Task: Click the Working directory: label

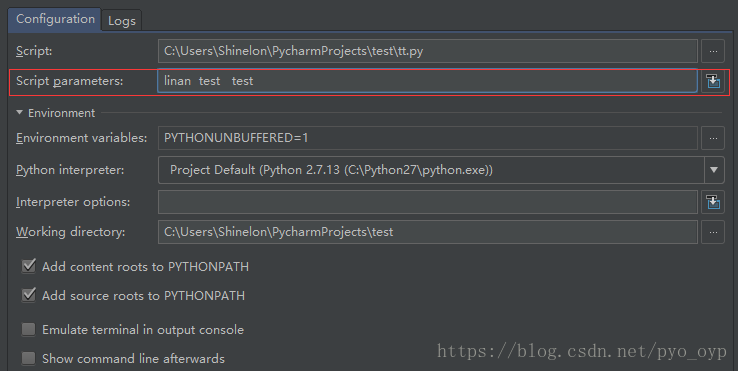Action: click(71, 232)
